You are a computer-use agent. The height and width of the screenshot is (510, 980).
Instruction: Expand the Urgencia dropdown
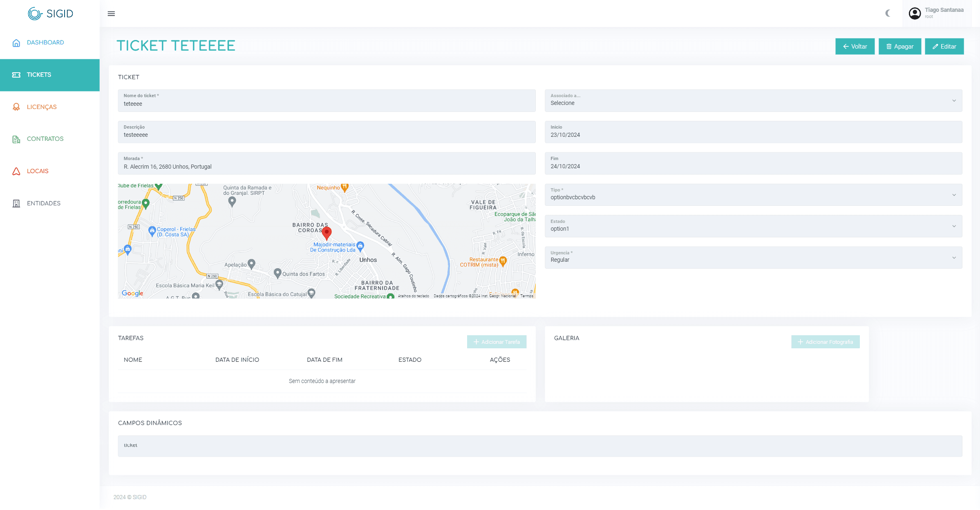coord(753,258)
